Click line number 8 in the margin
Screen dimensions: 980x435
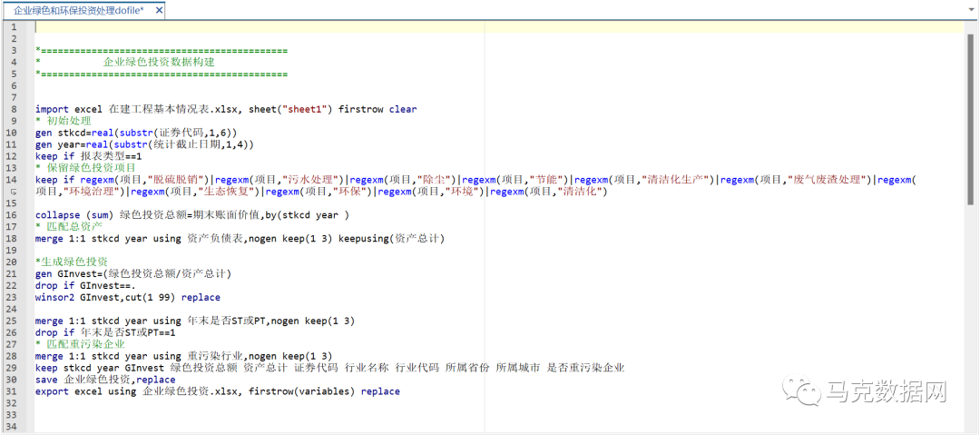[15, 109]
